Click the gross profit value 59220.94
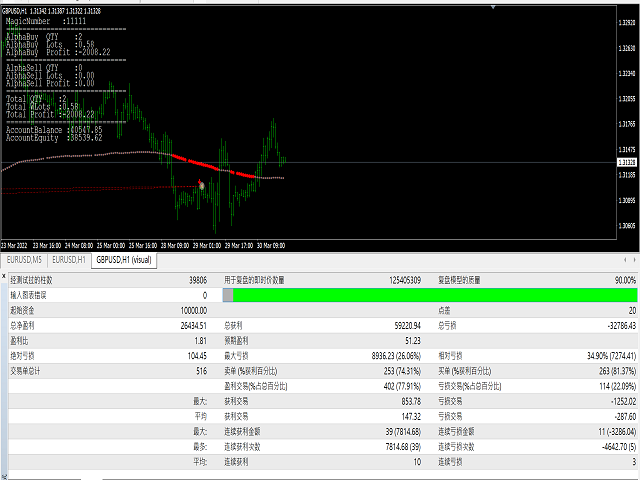The height and width of the screenshot is (480, 640). pos(408,326)
